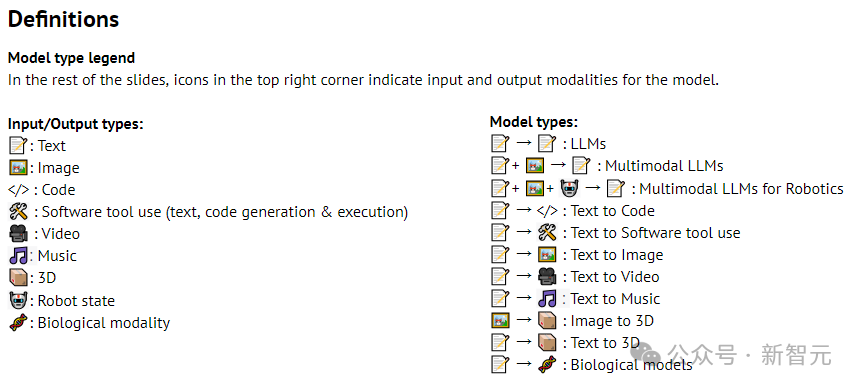Click the 'Text to Software tool use' label
This screenshot has width=859, height=389.
655,233
